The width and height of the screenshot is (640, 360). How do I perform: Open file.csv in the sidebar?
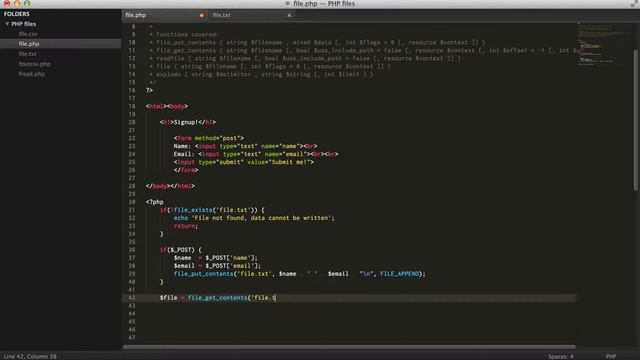click(28, 34)
